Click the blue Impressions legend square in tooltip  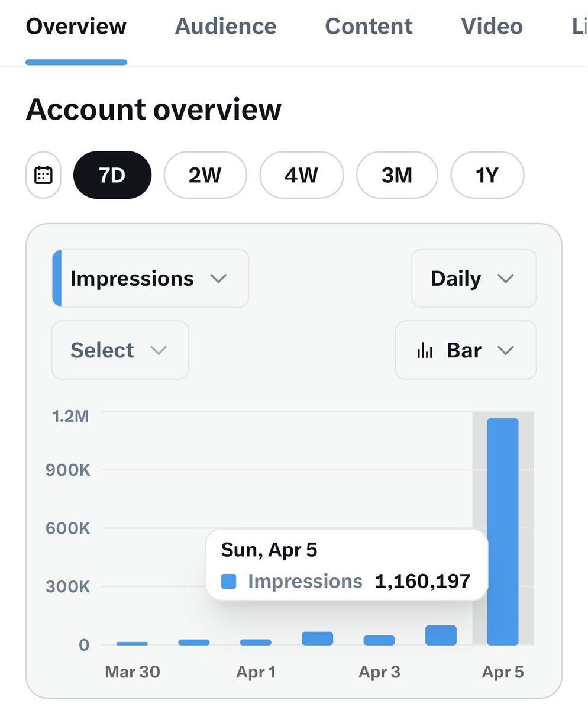229,582
